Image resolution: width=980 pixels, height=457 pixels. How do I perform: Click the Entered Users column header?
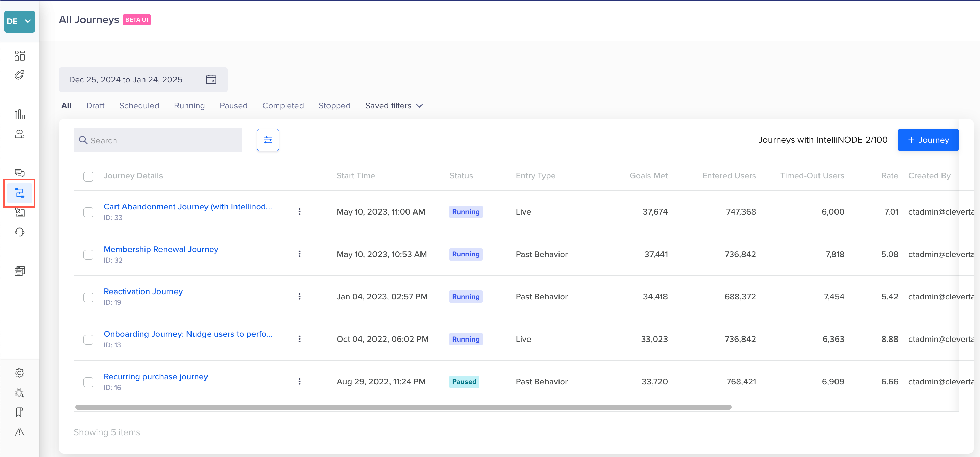click(x=729, y=176)
